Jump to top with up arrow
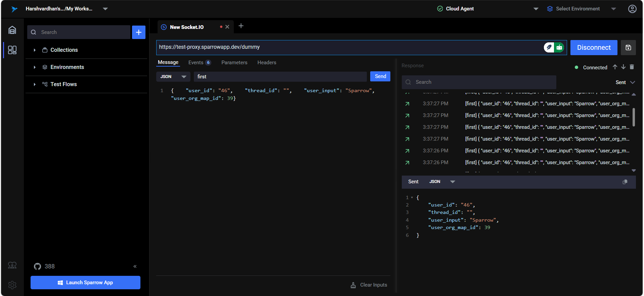 (x=615, y=67)
